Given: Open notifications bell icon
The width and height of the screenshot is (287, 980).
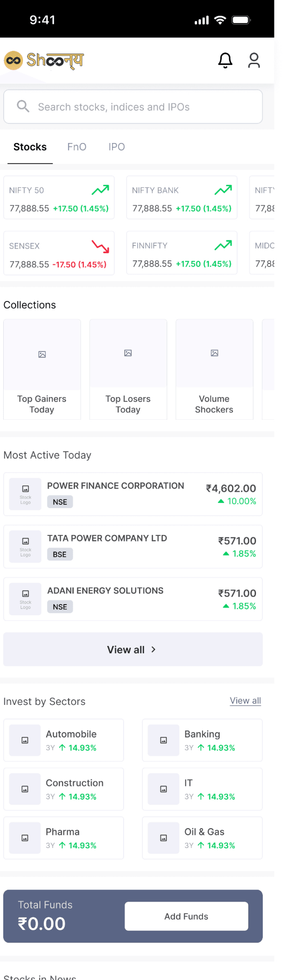Looking at the screenshot, I should click(225, 60).
